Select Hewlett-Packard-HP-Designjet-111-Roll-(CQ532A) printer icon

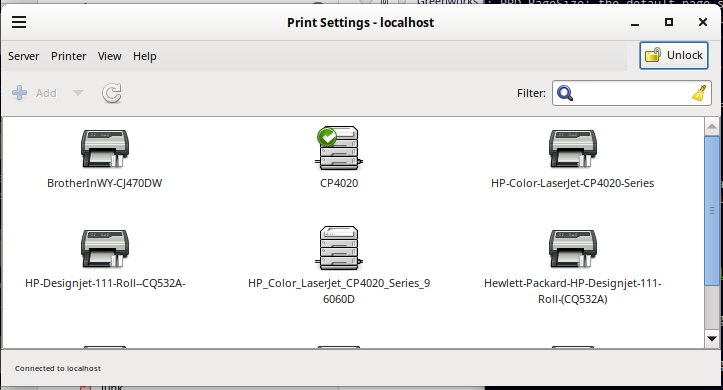pos(573,248)
